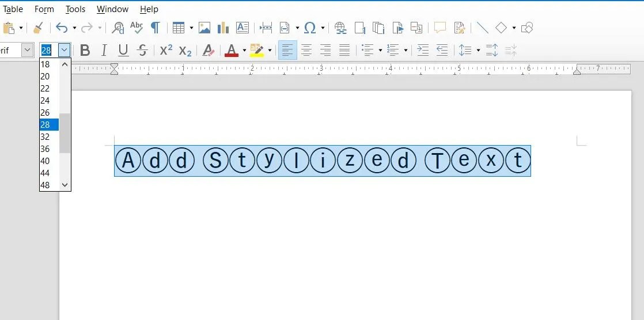The image size is (644, 320).
Task: Apply subscript formatting
Action: click(x=185, y=51)
